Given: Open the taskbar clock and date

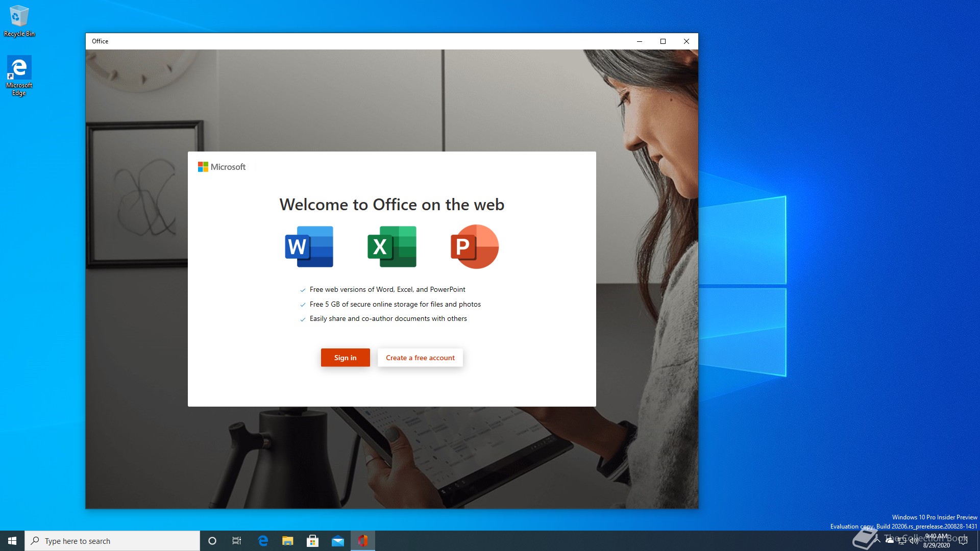Looking at the screenshot, I should tap(937, 541).
